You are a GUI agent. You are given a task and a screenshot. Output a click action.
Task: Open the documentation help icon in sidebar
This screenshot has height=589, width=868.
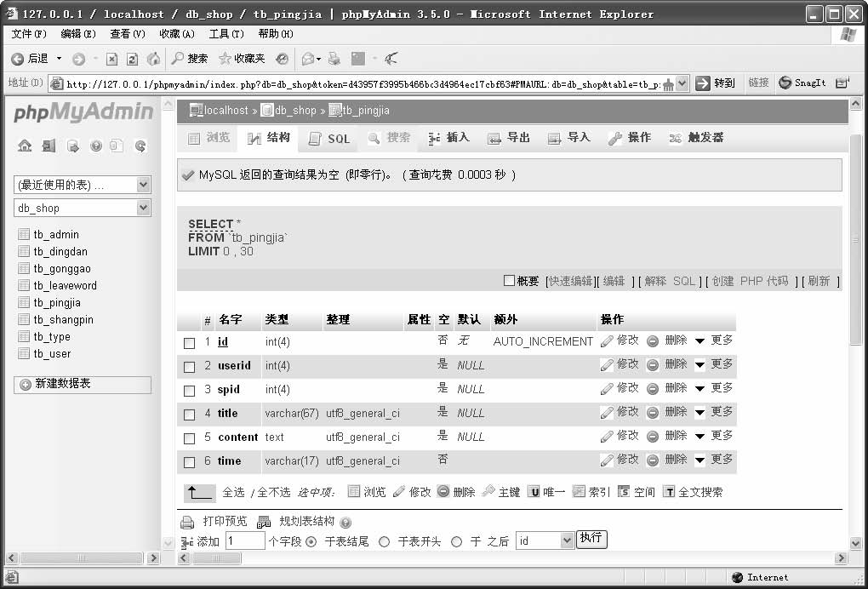[96, 146]
